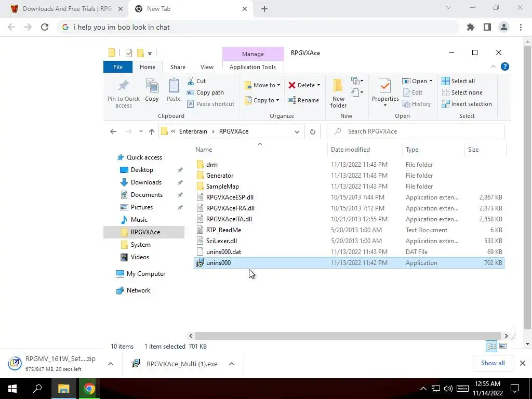Open options for RPGMV zip download
Viewport: 532px width, 399px height.
pos(111,364)
